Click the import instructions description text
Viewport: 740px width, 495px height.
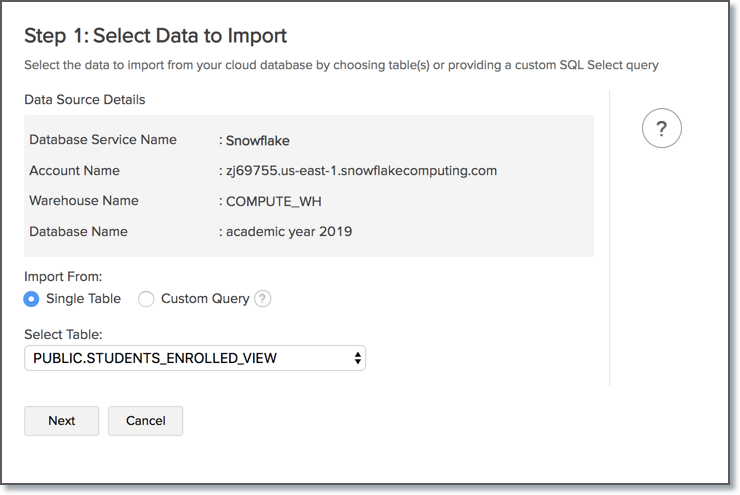[x=341, y=66]
